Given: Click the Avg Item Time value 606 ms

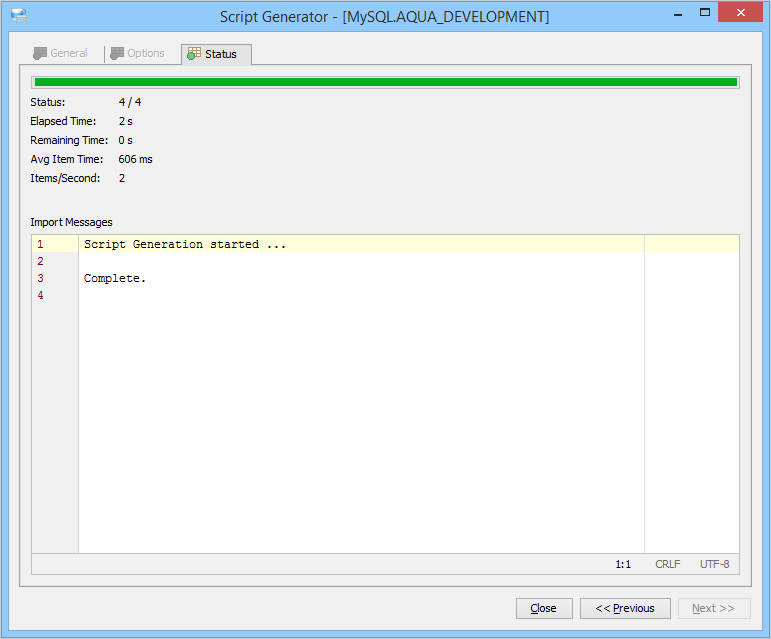Looking at the screenshot, I should 135,159.
